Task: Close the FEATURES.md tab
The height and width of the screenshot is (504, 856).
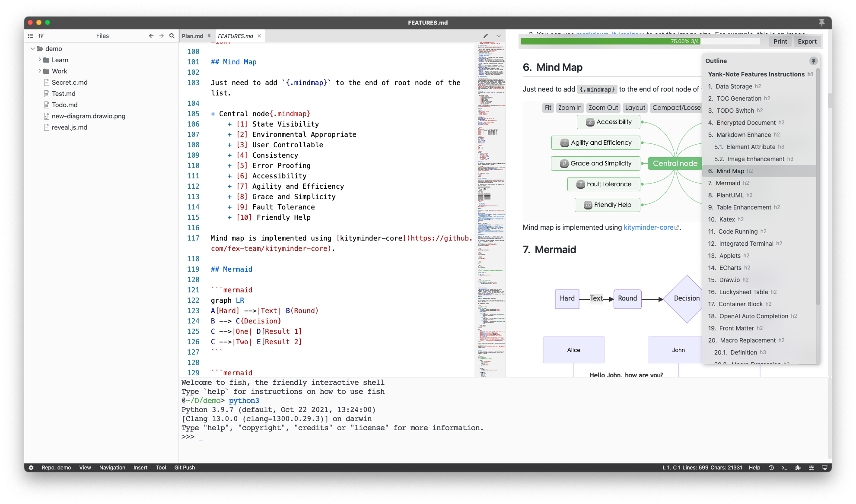Action: [259, 36]
